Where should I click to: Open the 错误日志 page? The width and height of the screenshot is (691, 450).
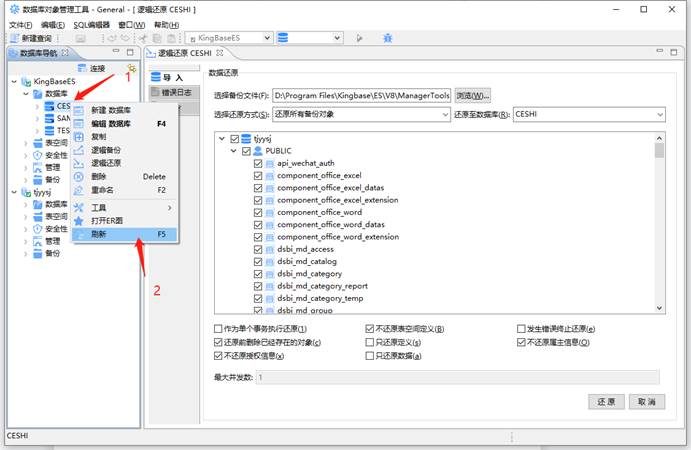pos(174,92)
